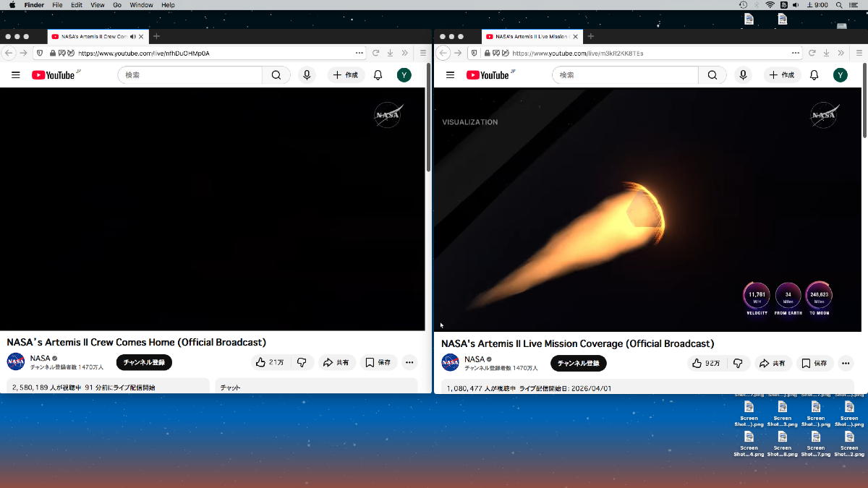
Task: Save Live Mission Coverage video with 保存
Action: [x=814, y=363]
